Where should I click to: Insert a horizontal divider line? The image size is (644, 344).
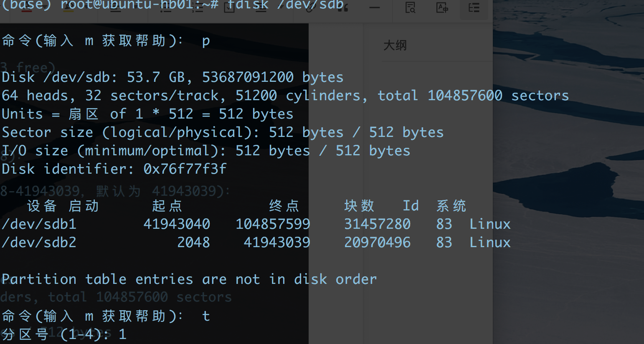click(375, 8)
